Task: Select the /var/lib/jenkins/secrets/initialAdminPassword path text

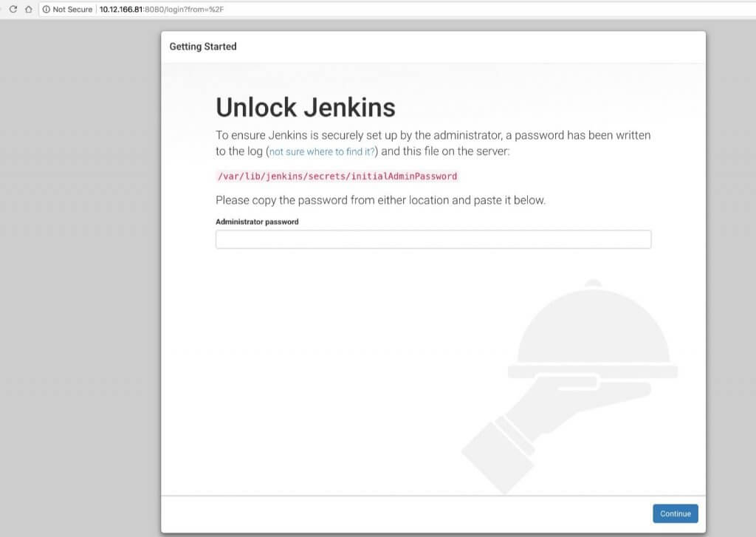Action: pos(337,176)
